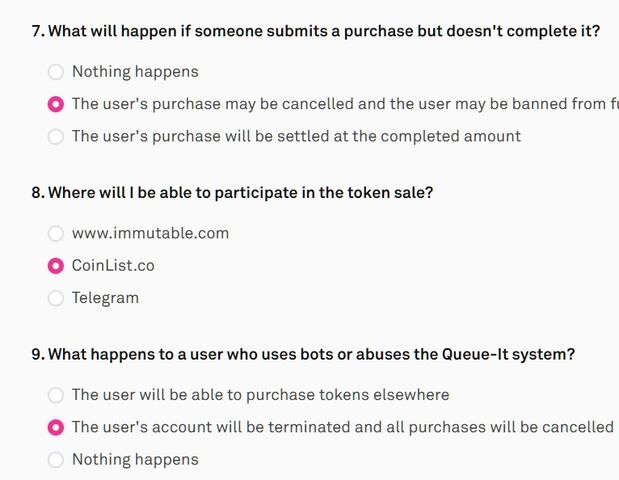Select radio 'account will be terminated' option

[x=56, y=427]
